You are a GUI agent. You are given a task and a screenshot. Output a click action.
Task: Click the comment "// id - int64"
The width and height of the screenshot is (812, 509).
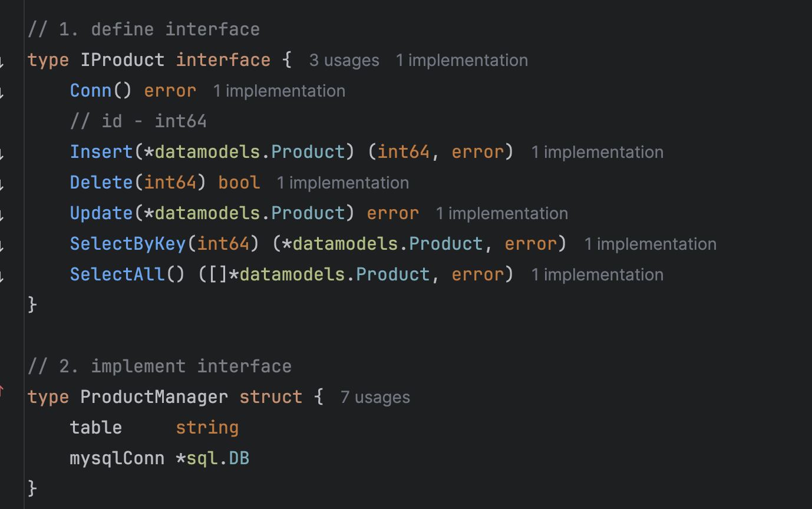(x=138, y=121)
